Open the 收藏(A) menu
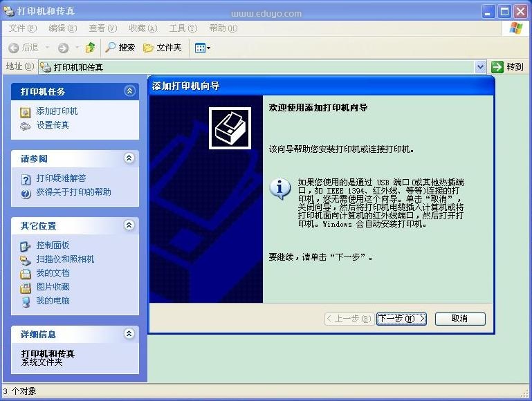The width and height of the screenshot is (532, 401). point(143,28)
